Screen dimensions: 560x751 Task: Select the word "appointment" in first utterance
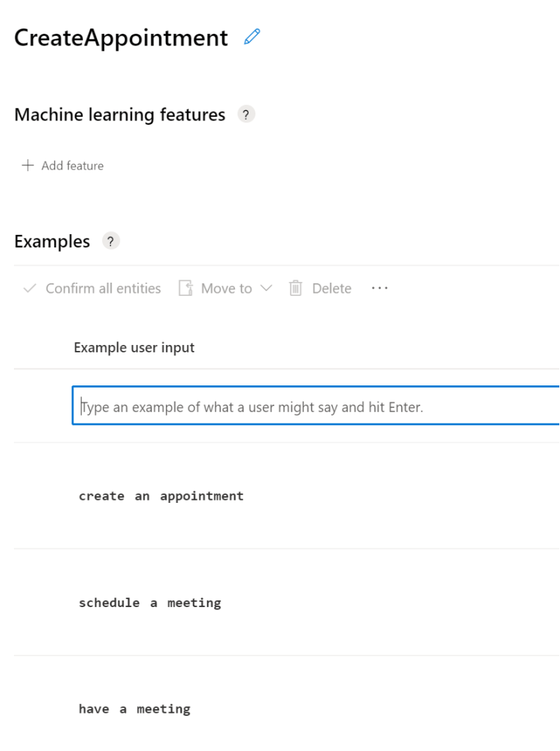[202, 496]
